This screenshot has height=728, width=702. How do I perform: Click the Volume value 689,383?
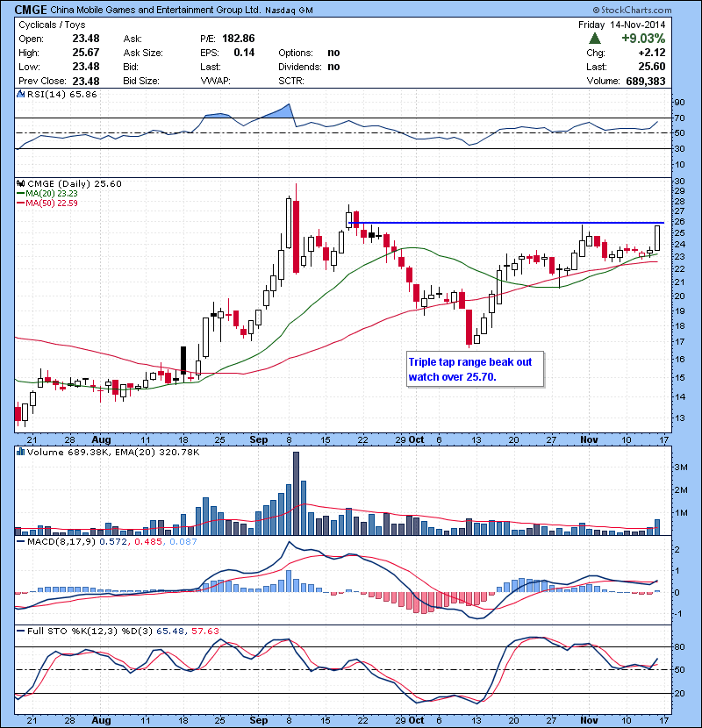coord(646,82)
